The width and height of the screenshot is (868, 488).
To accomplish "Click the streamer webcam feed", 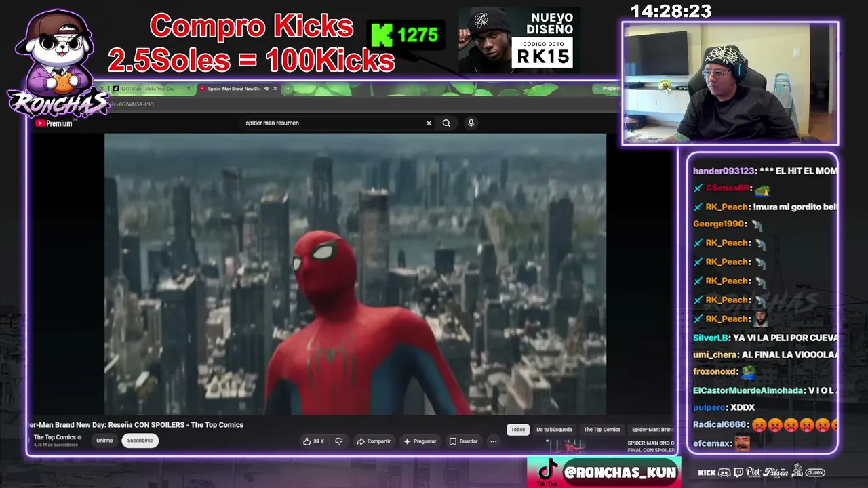I will 730,83.
